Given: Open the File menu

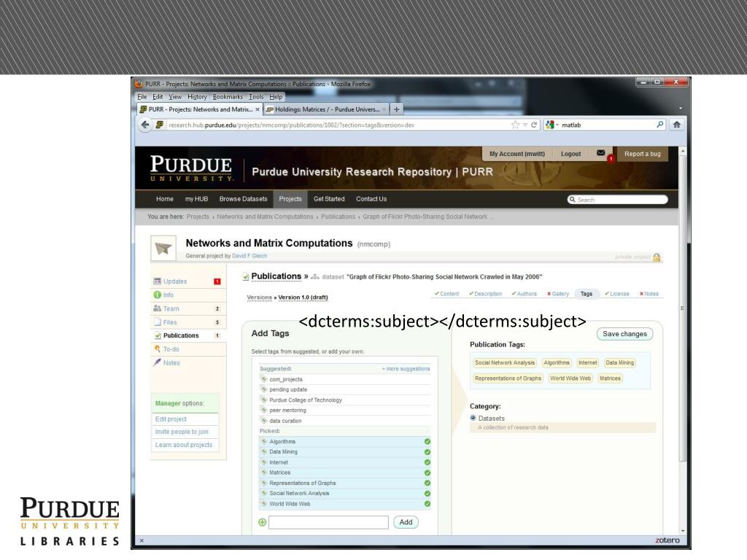Looking at the screenshot, I should coord(142,97).
